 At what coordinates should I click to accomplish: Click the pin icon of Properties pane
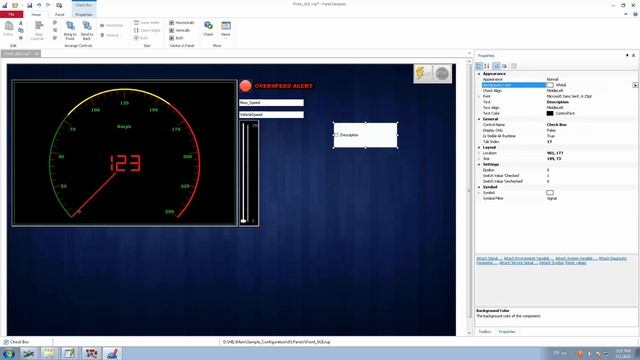click(x=627, y=55)
